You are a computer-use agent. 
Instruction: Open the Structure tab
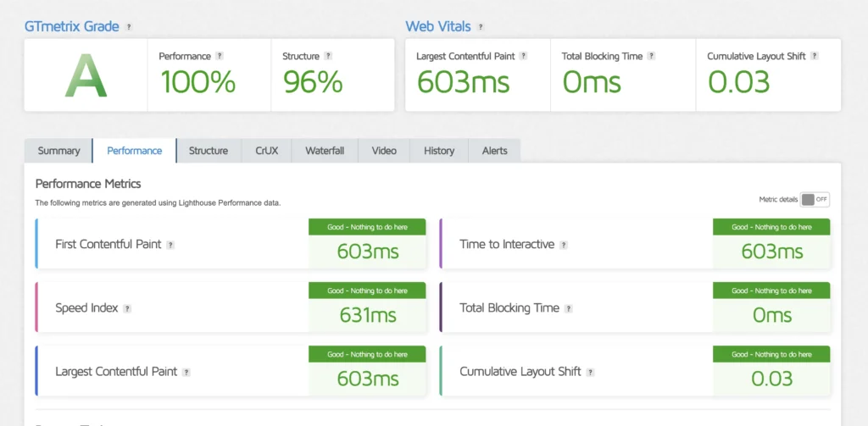click(x=209, y=151)
